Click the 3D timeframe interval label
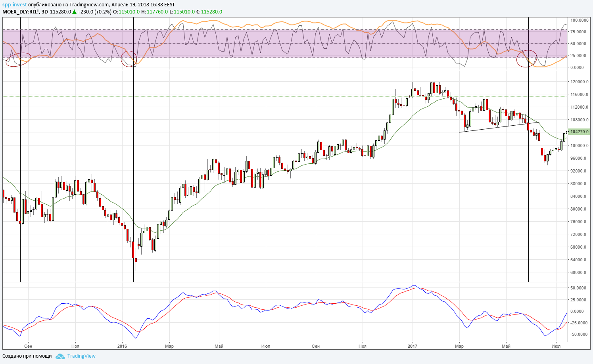 44,12
